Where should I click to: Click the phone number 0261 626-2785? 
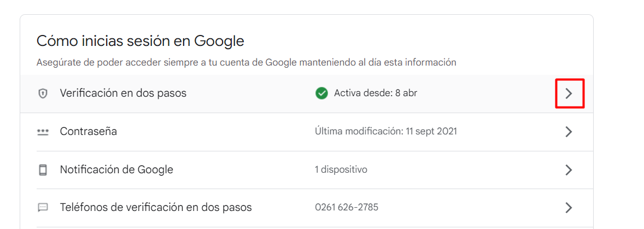coord(347,208)
